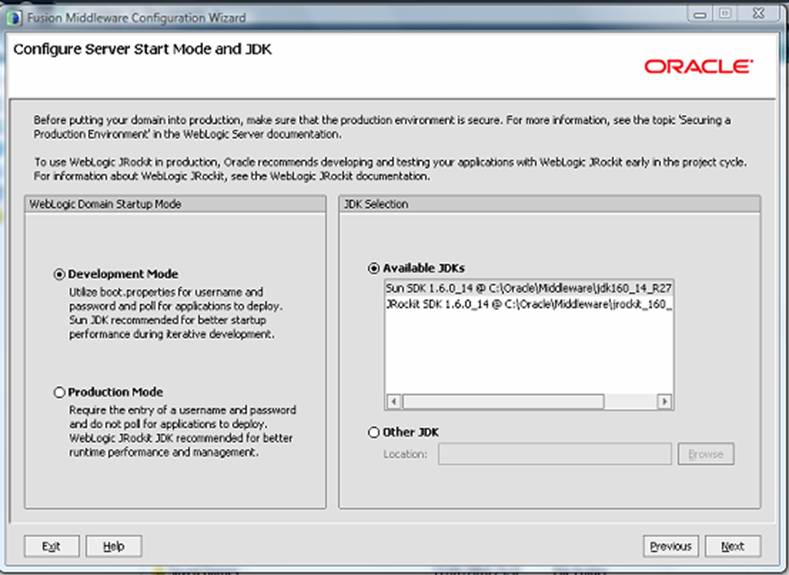Close the Configuration Wizard window

point(759,14)
